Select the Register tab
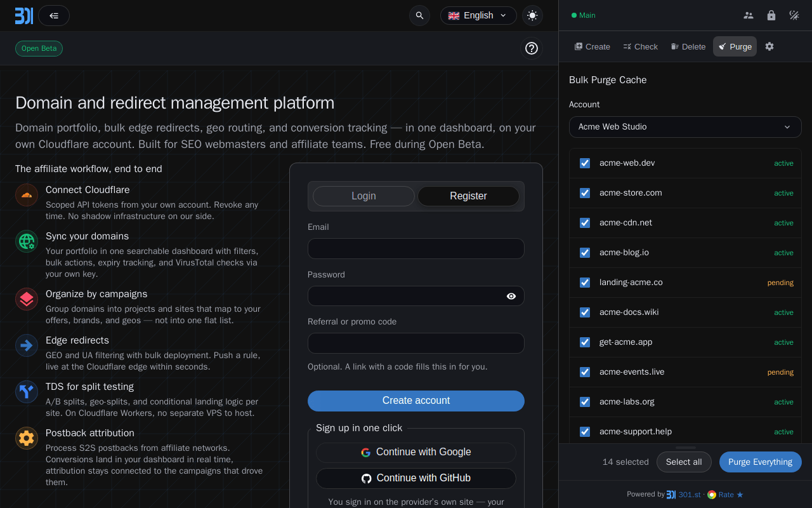This screenshot has width=812, height=508. (468, 196)
